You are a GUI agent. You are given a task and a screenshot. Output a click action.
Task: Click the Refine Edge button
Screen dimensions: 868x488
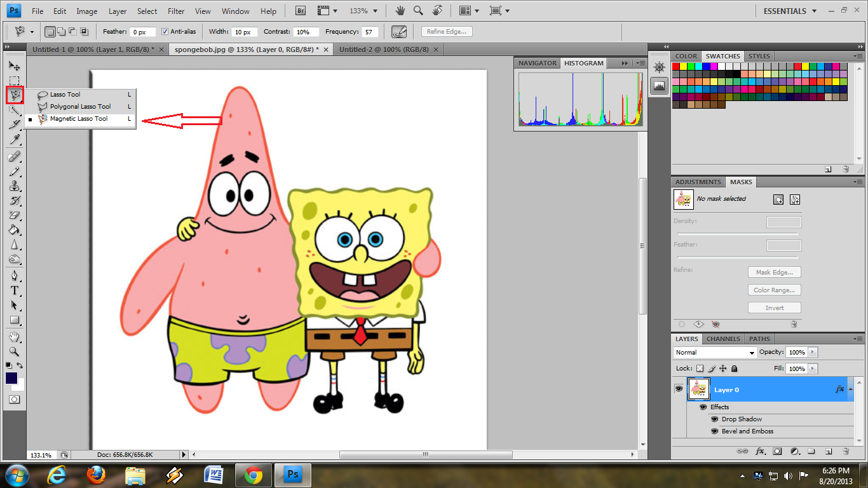point(447,32)
